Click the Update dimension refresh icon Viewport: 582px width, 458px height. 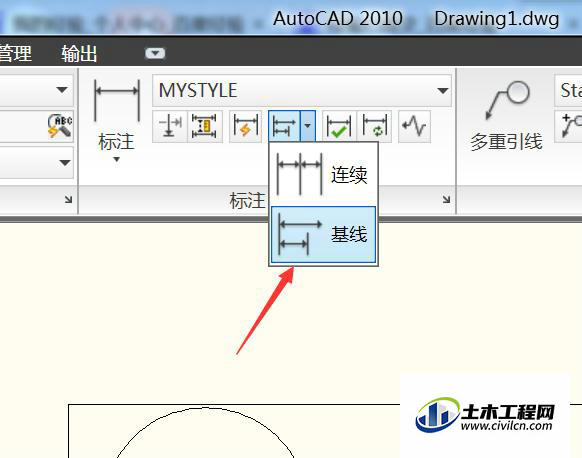pos(375,126)
